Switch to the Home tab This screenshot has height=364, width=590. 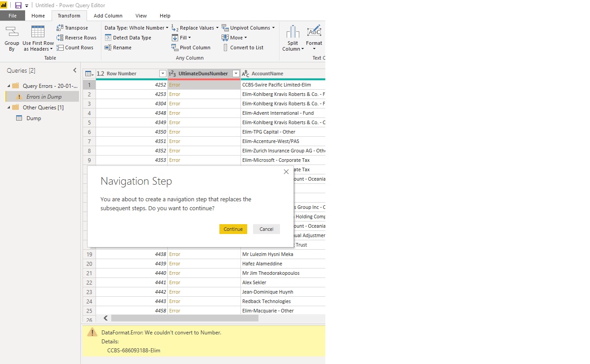(x=38, y=16)
